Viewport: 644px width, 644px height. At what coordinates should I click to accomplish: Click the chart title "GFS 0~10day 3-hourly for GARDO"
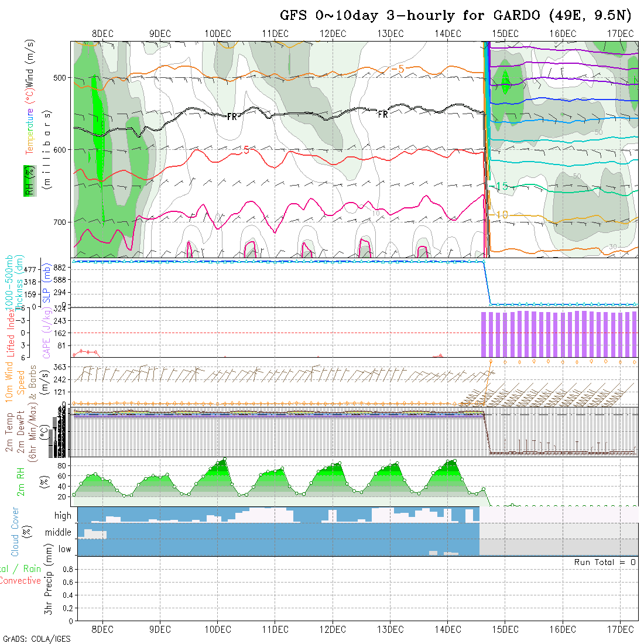point(410,15)
